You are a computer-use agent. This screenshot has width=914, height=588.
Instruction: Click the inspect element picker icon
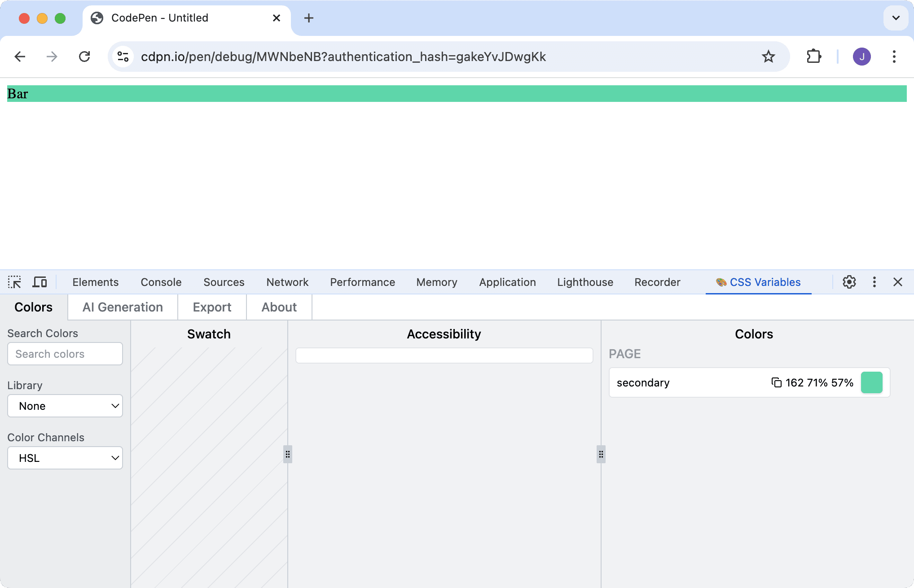coord(14,282)
